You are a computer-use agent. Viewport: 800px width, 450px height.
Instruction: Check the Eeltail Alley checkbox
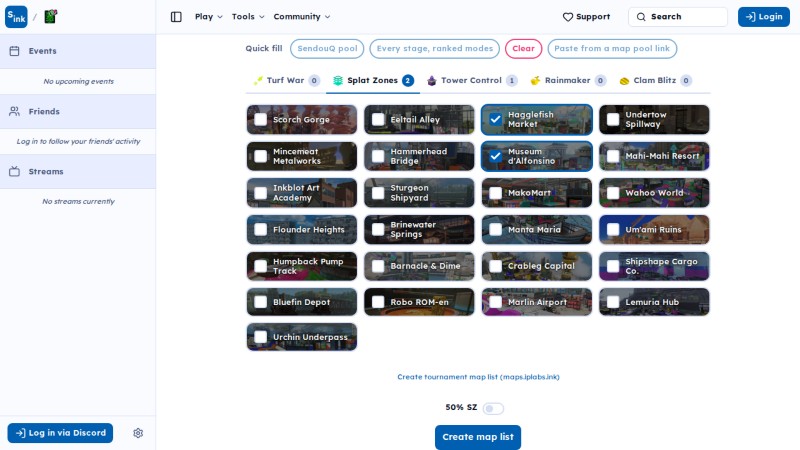[x=378, y=119]
